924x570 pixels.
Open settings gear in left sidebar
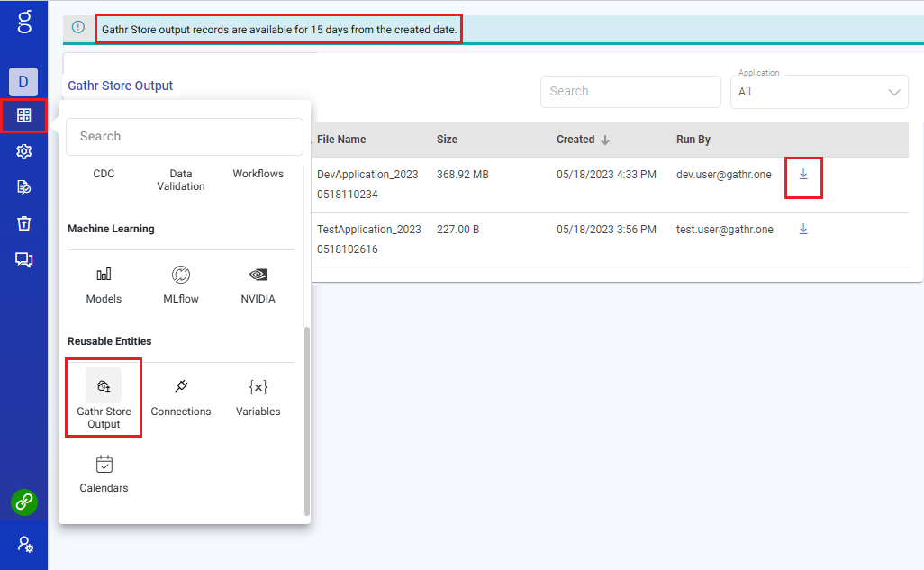[24, 151]
